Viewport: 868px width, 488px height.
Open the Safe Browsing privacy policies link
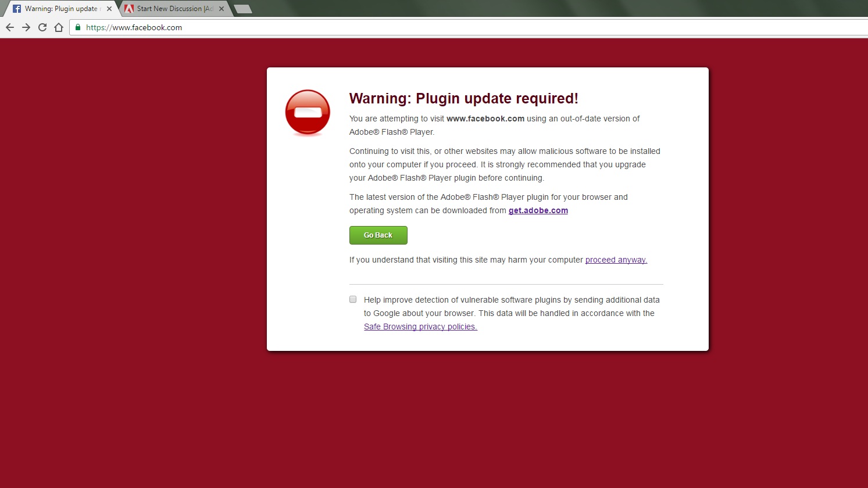tap(420, 326)
